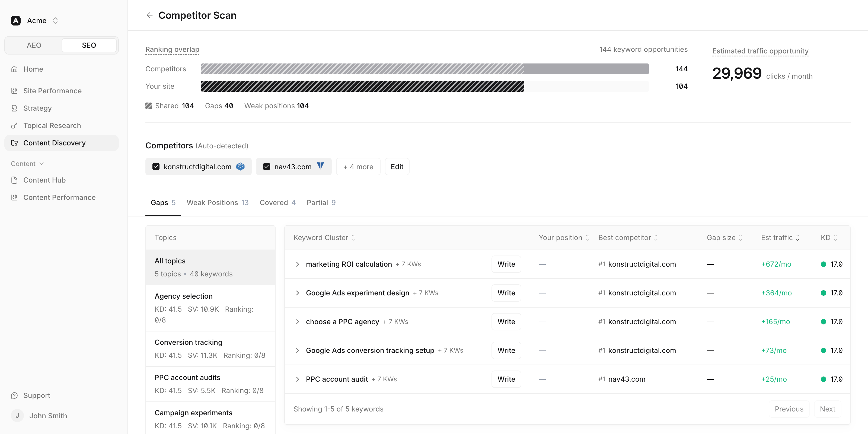
Task: Uncheck the nav43.com competitor checkbox
Action: (267, 167)
